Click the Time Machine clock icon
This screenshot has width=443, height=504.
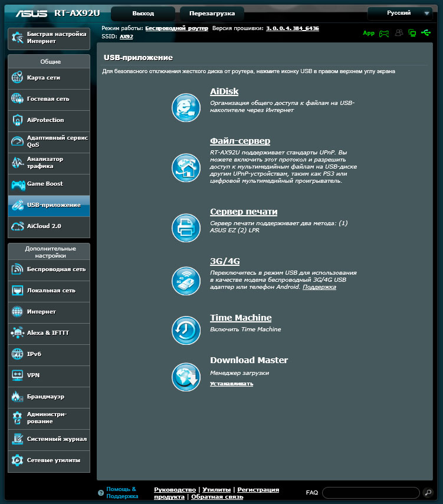pyautogui.click(x=186, y=331)
